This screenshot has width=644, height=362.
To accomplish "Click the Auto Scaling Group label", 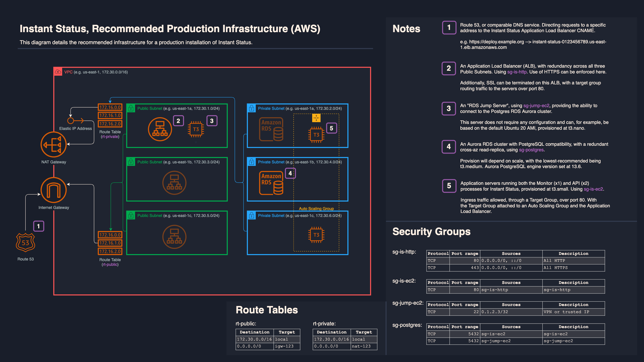I will pos(316,208).
